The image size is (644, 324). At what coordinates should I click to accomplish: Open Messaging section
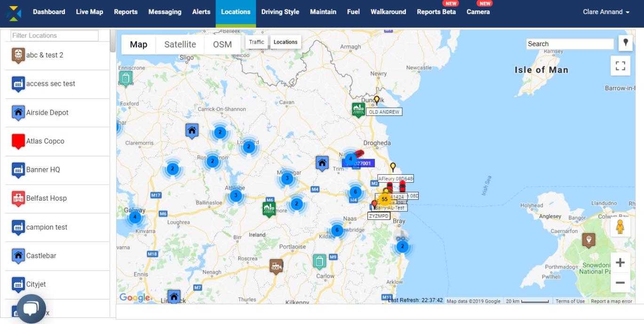coord(165,12)
